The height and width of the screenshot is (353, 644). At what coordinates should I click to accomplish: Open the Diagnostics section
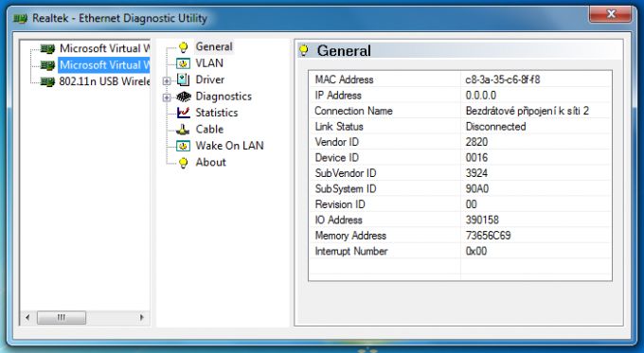coord(224,97)
